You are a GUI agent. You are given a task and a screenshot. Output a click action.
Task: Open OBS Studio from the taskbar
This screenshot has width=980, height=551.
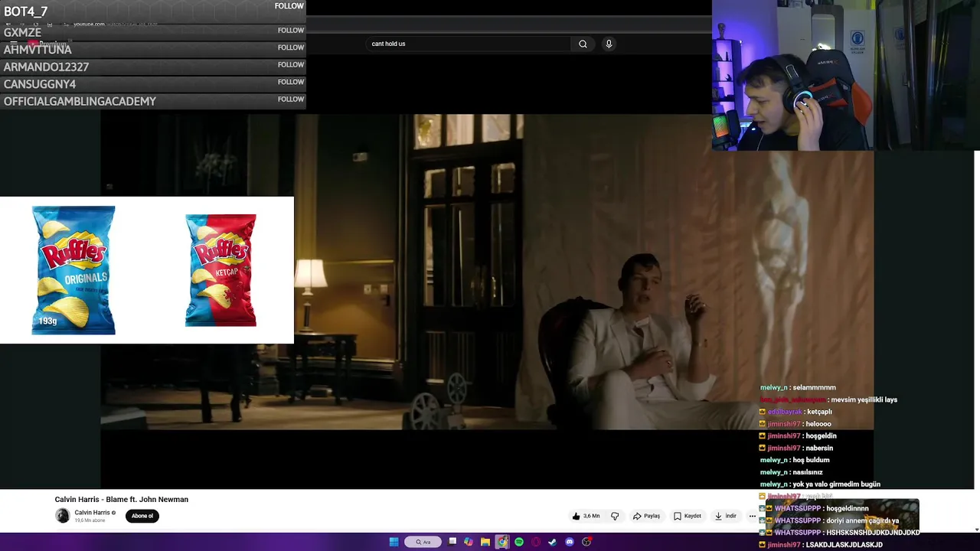click(x=586, y=542)
